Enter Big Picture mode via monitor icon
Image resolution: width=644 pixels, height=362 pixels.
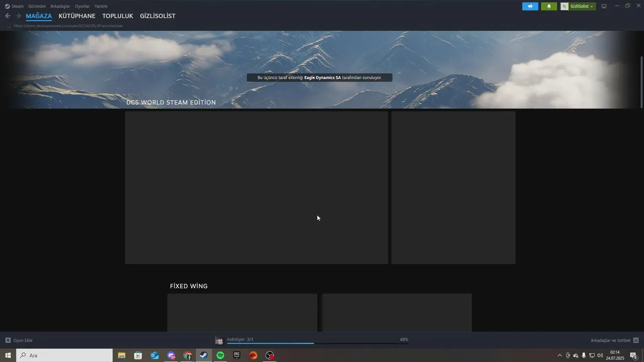[x=604, y=6]
